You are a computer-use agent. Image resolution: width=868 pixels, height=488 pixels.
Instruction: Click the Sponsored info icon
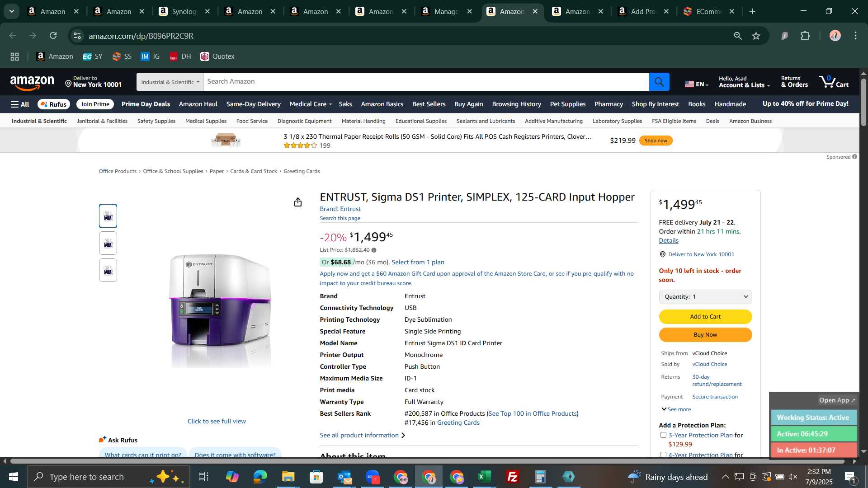click(854, 157)
